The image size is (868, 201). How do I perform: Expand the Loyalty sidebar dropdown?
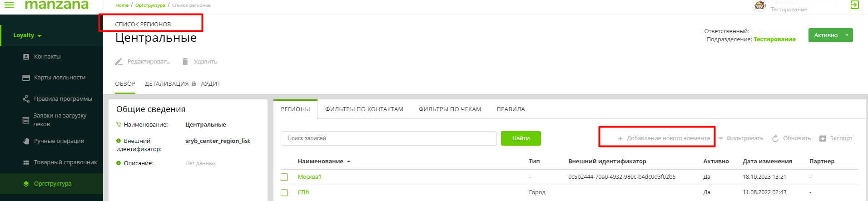click(x=40, y=36)
